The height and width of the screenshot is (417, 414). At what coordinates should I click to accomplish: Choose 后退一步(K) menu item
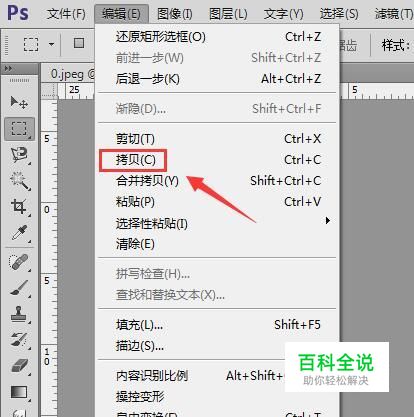coord(218,79)
